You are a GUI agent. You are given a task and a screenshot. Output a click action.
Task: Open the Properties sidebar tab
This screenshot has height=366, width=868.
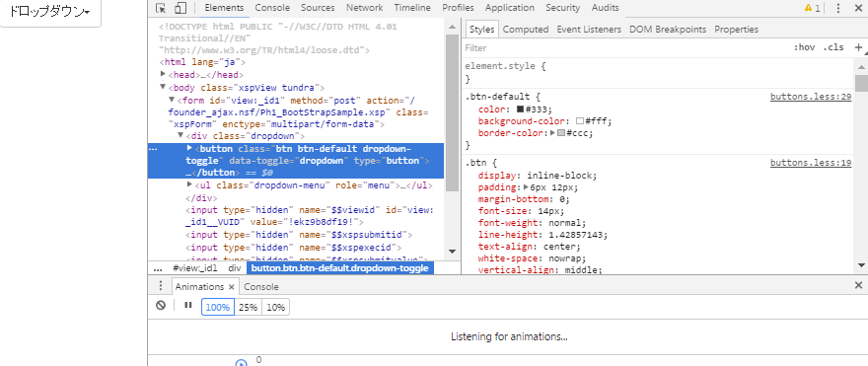[x=736, y=30]
